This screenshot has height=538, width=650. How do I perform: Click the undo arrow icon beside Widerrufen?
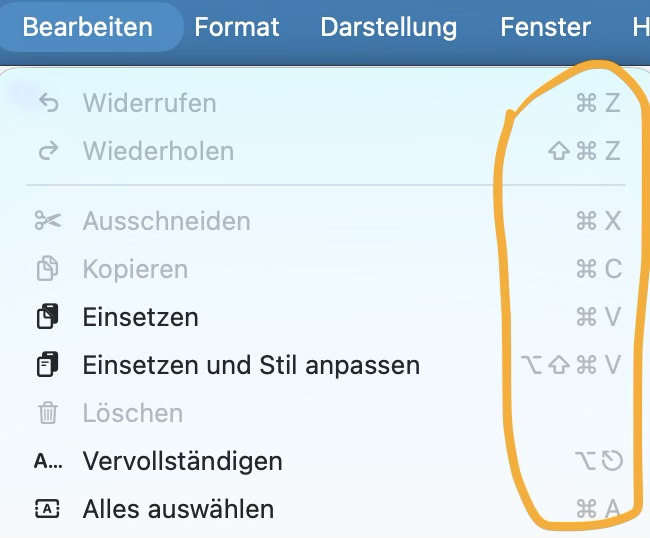click(x=49, y=103)
